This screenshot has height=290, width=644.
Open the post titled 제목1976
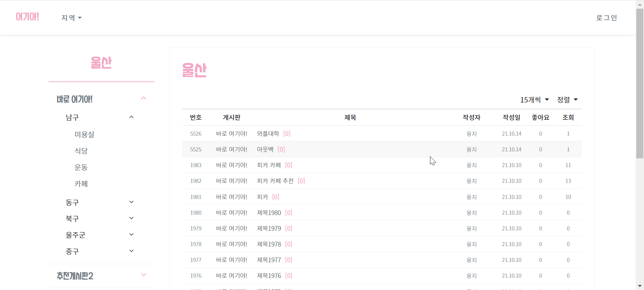[269, 276]
